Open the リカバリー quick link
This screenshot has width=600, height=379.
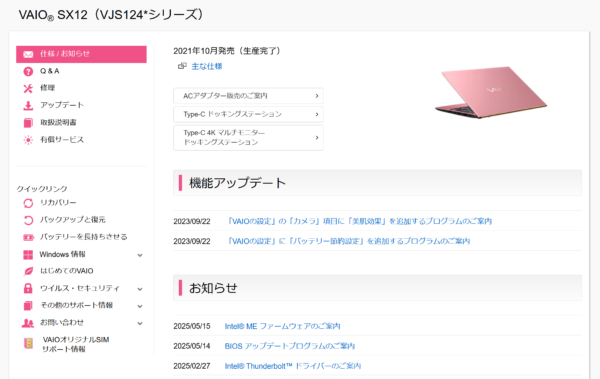click(x=58, y=203)
